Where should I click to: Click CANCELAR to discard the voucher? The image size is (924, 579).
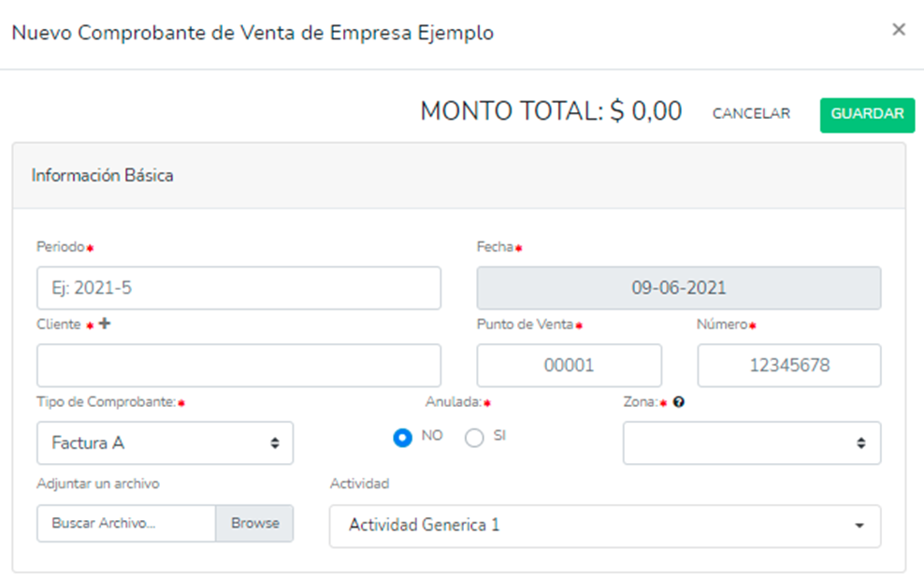(751, 114)
